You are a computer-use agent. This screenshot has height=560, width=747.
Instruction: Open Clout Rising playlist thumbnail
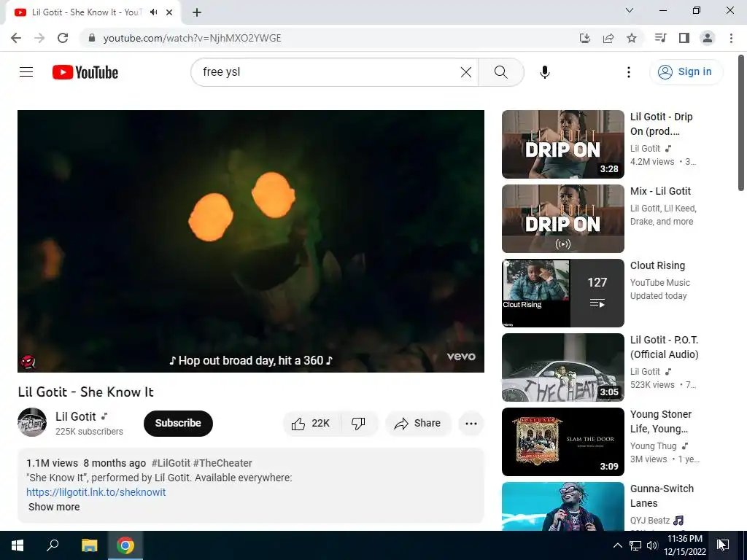point(562,293)
